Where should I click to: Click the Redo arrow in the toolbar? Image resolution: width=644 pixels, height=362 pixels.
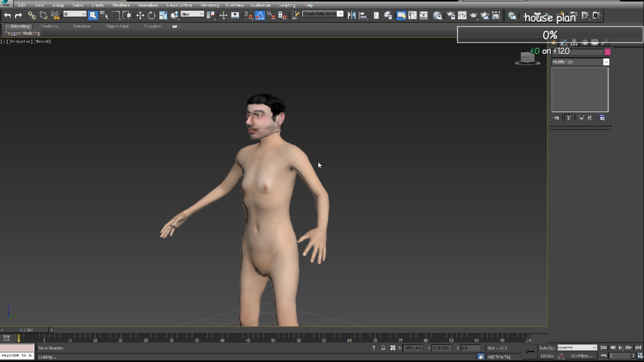[x=19, y=16]
